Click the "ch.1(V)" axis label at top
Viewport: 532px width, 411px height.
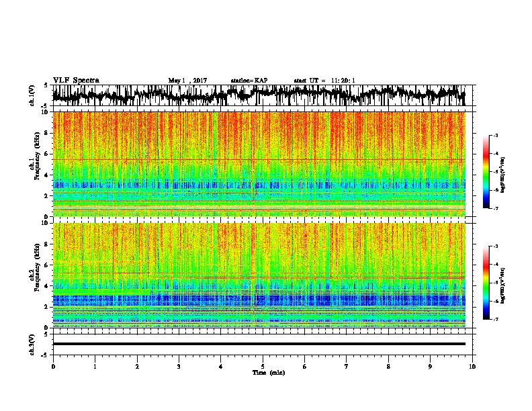tap(32, 95)
